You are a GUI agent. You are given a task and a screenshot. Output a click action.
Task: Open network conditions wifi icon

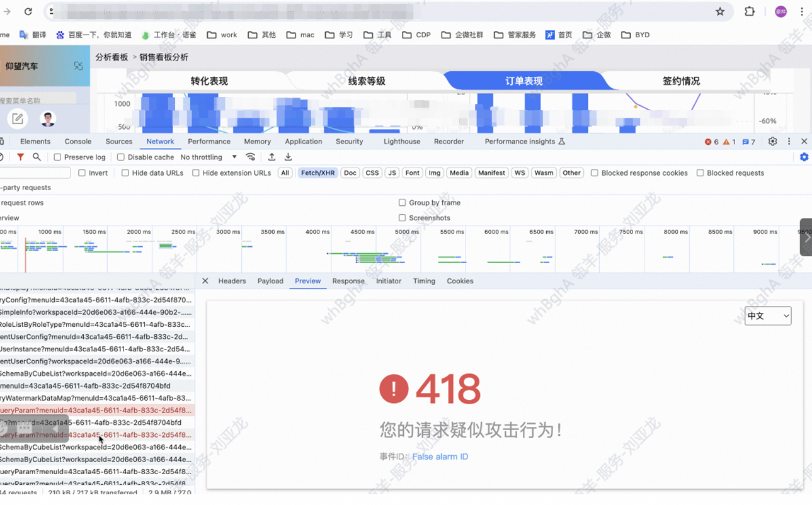(x=251, y=157)
